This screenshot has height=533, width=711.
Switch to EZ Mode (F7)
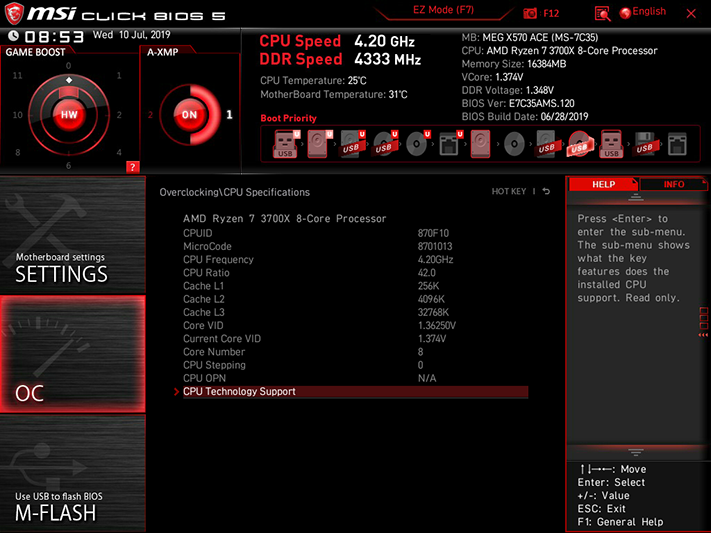click(443, 10)
